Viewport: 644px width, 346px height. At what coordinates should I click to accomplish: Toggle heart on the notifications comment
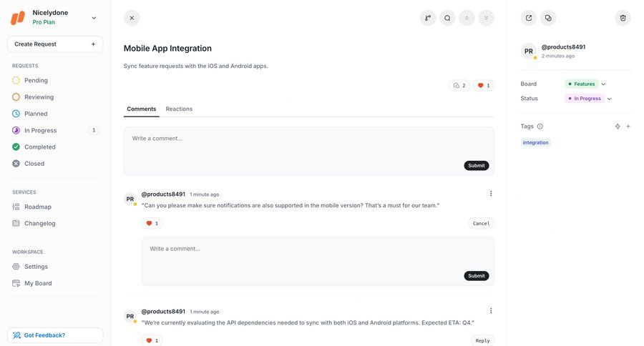click(x=152, y=223)
